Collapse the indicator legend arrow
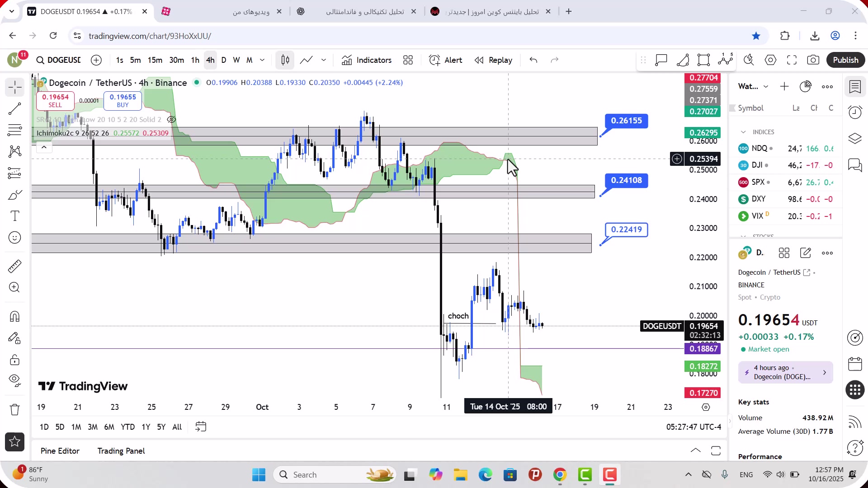Viewport: 868px width, 488px height. point(44,147)
